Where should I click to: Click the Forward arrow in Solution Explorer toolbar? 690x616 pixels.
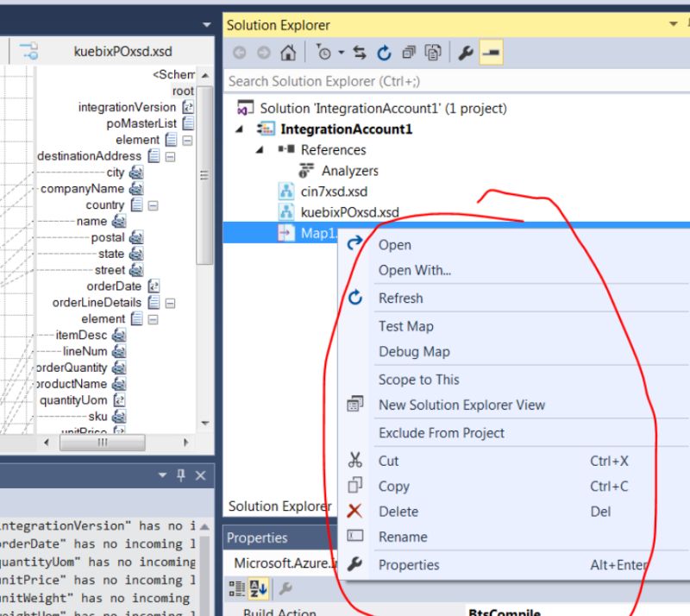[x=264, y=53]
